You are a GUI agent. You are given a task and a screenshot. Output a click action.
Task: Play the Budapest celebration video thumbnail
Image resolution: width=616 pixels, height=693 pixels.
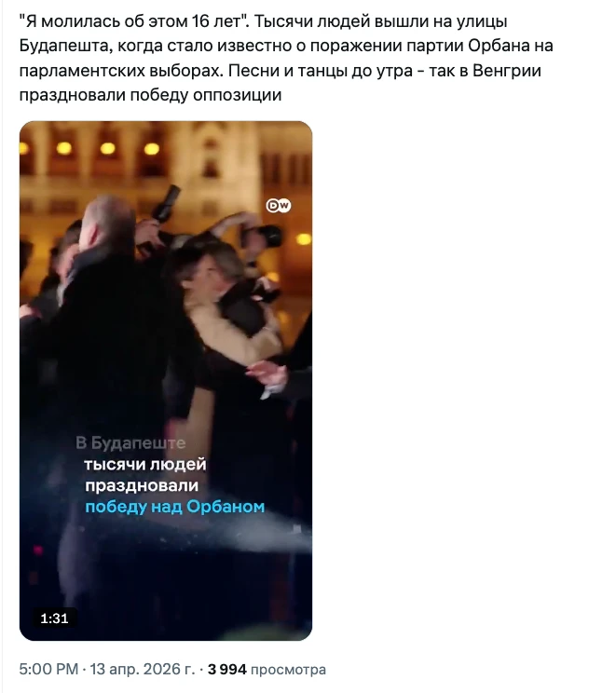166,381
